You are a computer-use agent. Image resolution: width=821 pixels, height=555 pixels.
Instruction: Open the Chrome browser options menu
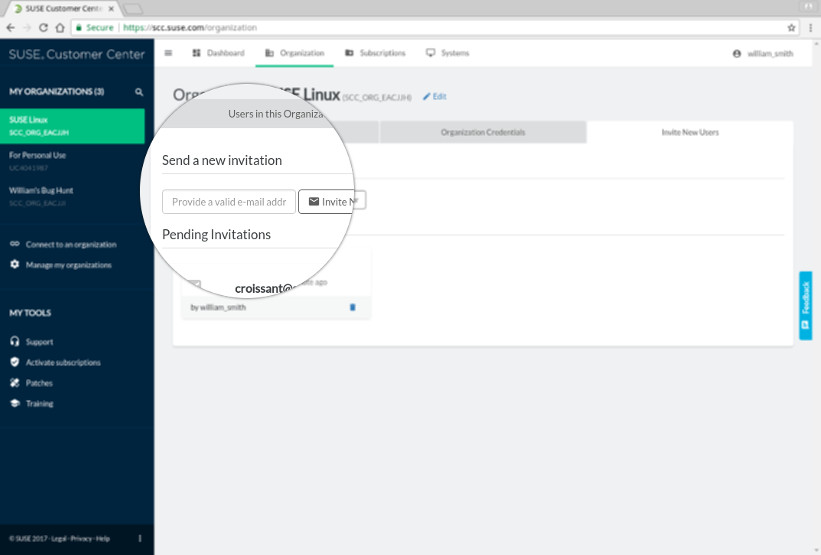(x=808, y=28)
